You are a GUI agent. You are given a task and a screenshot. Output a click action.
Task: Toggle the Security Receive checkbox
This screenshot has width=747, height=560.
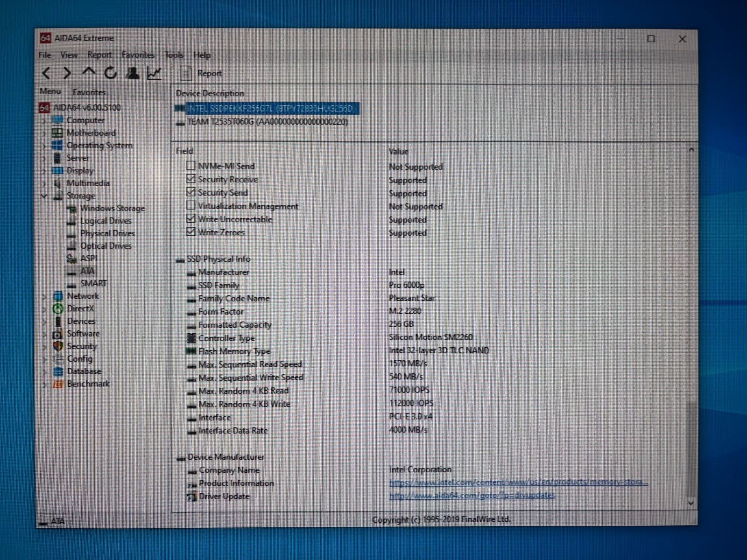[x=190, y=179]
